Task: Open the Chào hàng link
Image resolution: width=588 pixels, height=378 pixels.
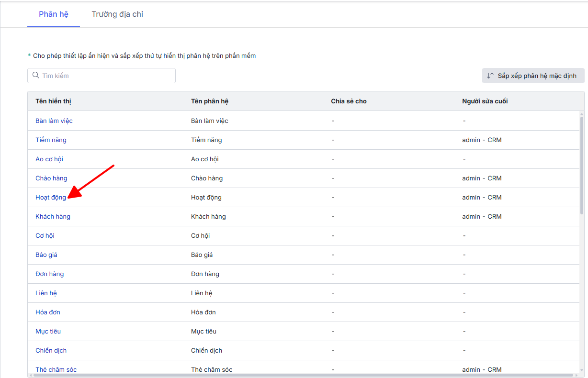Action: 51,178
